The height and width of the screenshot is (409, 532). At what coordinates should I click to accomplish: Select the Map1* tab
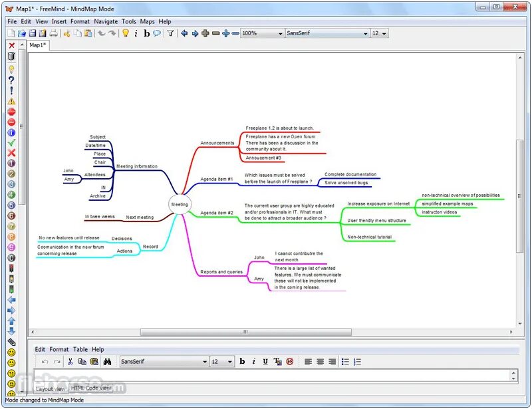38,45
